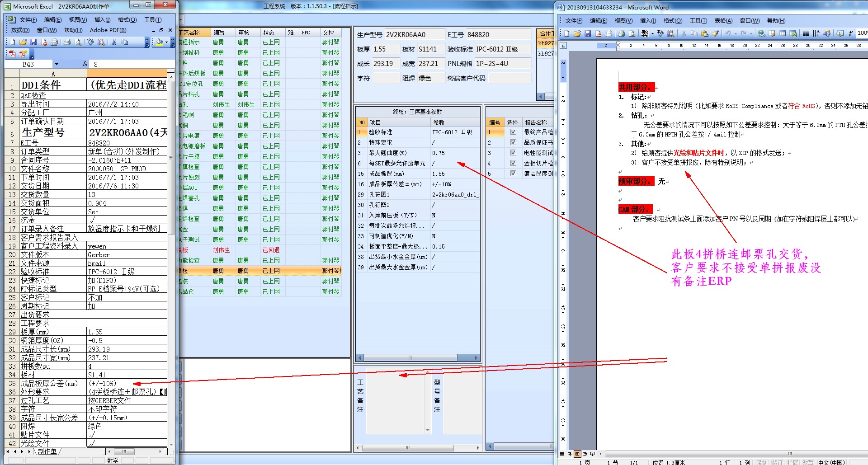Open the Word zoom percentage combo box
This screenshot has height=465, width=868.
pos(862,33)
